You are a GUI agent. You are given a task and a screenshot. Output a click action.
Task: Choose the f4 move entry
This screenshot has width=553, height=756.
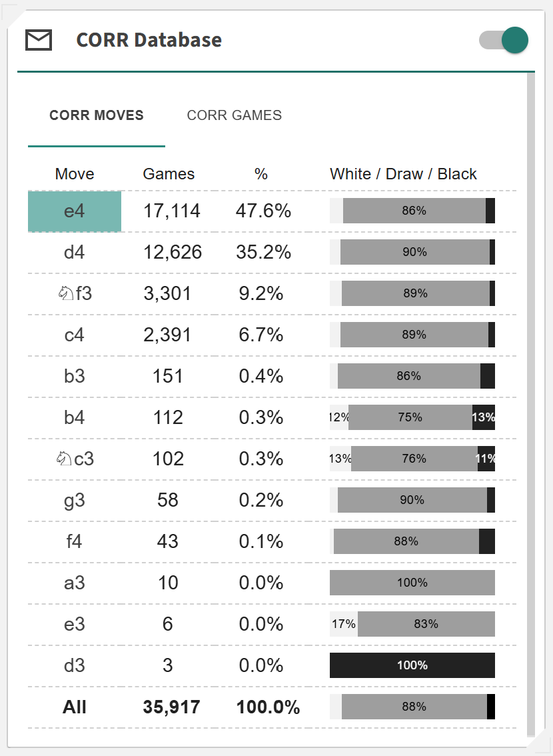pos(75,542)
